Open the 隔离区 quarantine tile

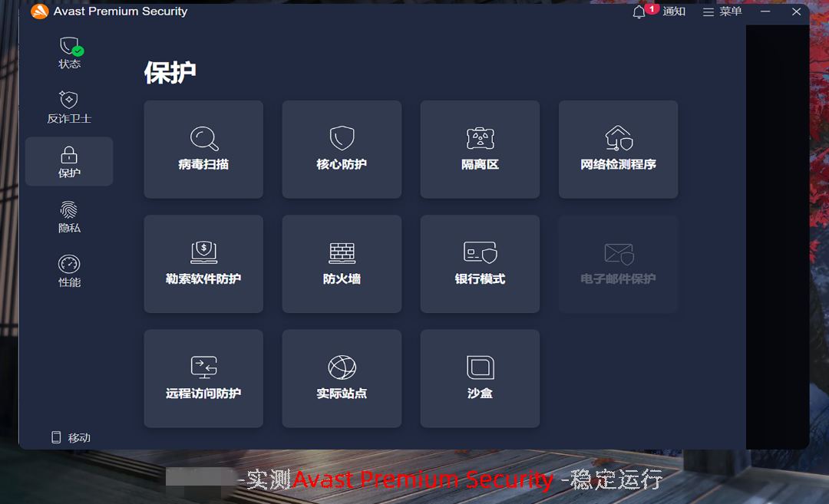[x=480, y=150]
